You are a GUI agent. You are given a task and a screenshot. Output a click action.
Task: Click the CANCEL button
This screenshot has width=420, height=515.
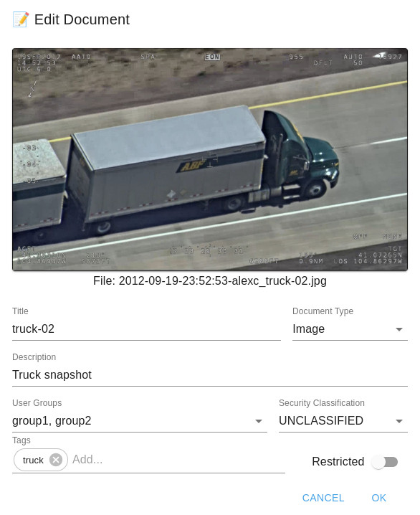pyautogui.click(x=323, y=498)
